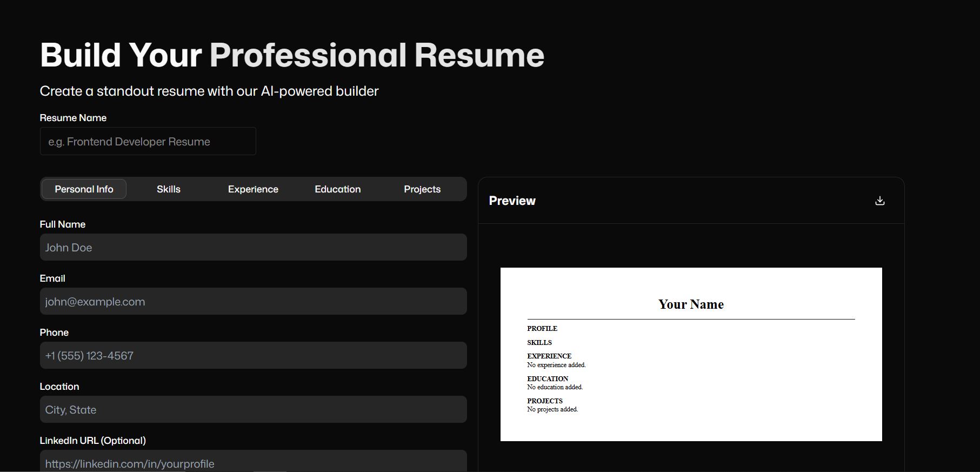Click the 'Build Your Professional Resume' title
This screenshot has height=472, width=980.
(x=292, y=55)
